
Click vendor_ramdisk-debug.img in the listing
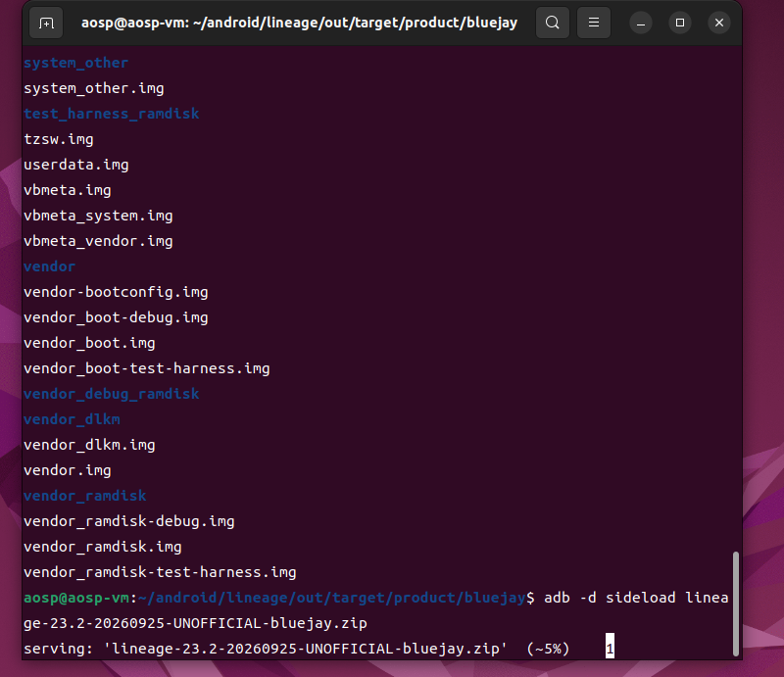click(129, 521)
